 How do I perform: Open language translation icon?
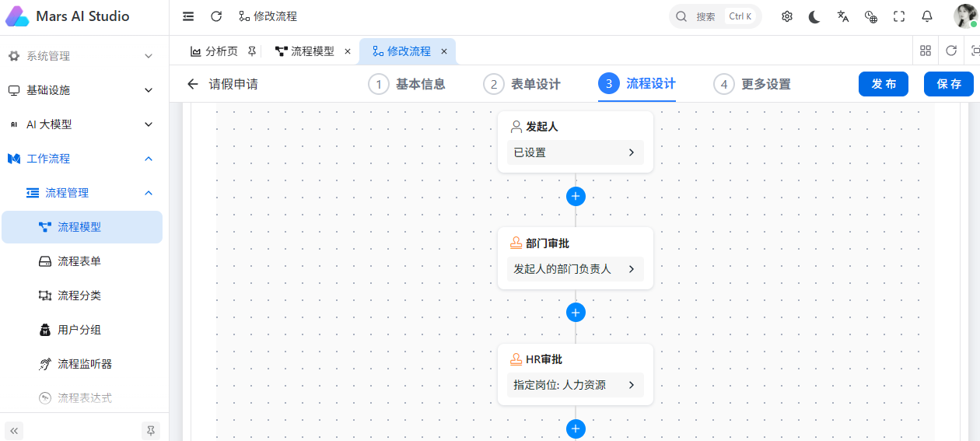coord(842,16)
